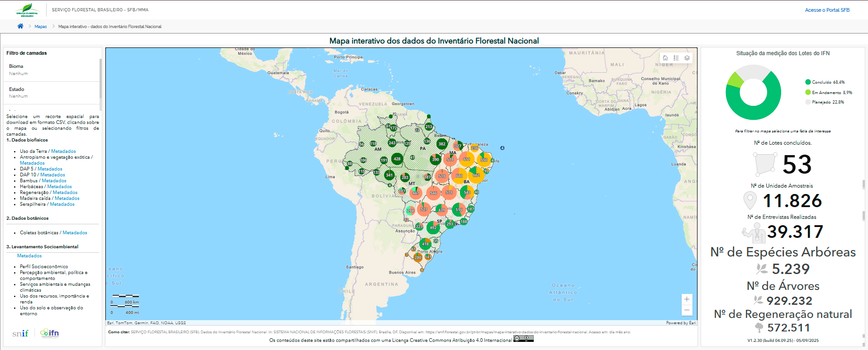Select the 611 orange cluster marker
The width and height of the screenshot is (868, 350).
(x=466, y=159)
